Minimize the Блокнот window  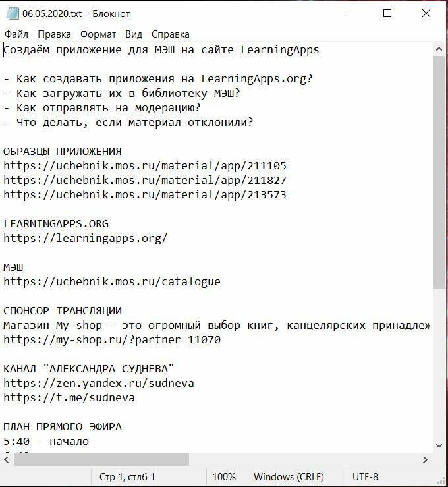pyautogui.click(x=349, y=13)
